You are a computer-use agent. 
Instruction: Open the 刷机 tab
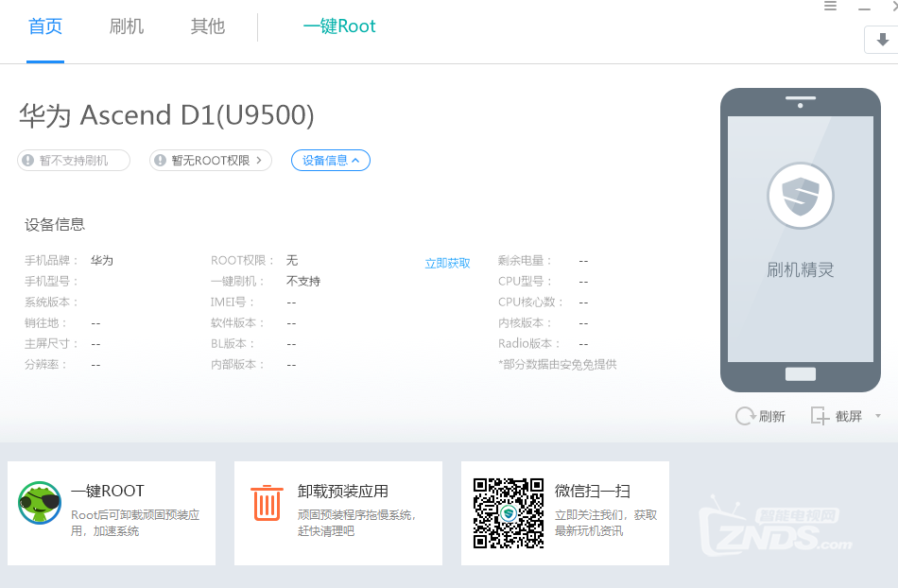(126, 26)
